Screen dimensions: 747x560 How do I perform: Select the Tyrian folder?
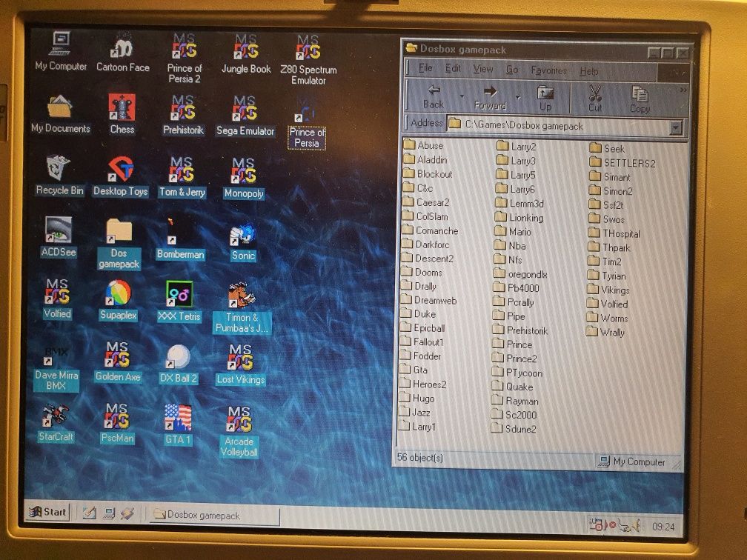tap(607, 276)
